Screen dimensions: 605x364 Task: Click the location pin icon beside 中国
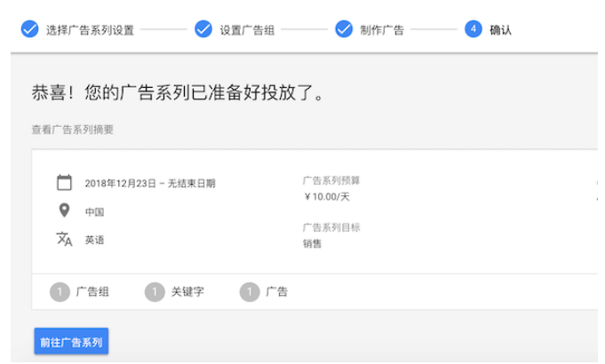pyautogui.click(x=64, y=210)
